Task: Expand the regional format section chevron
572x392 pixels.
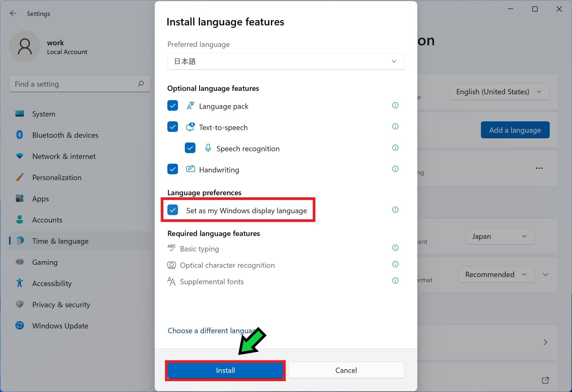Action: pyautogui.click(x=545, y=274)
